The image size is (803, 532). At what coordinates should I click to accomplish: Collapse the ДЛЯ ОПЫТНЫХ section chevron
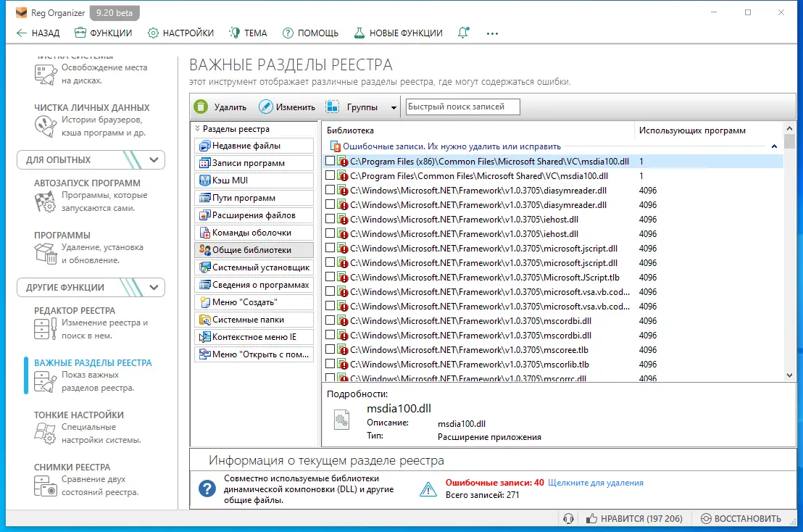click(154, 159)
